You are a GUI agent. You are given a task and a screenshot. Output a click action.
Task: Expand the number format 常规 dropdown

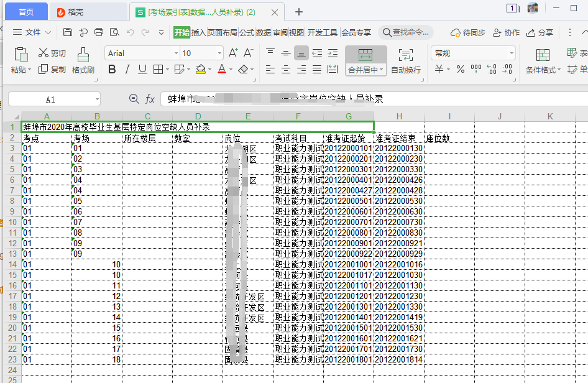[x=512, y=53]
